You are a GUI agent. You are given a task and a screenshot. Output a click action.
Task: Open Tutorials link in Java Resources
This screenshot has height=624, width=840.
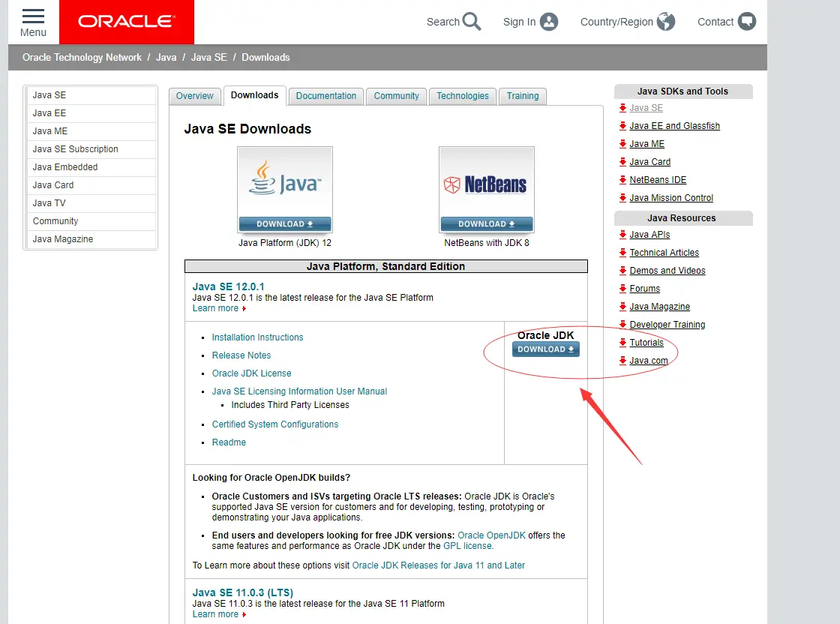click(x=646, y=343)
